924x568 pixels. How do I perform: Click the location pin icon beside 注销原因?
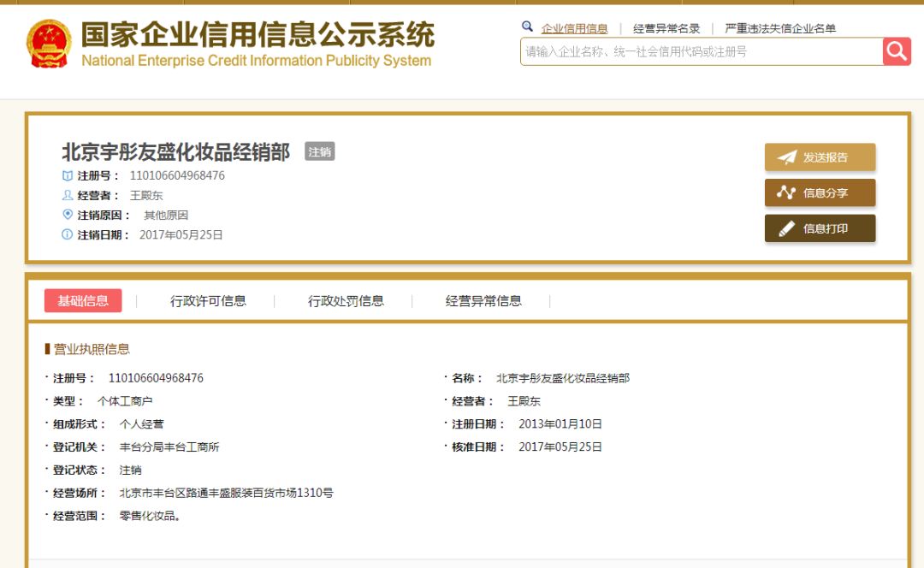pyautogui.click(x=68, y=214)
